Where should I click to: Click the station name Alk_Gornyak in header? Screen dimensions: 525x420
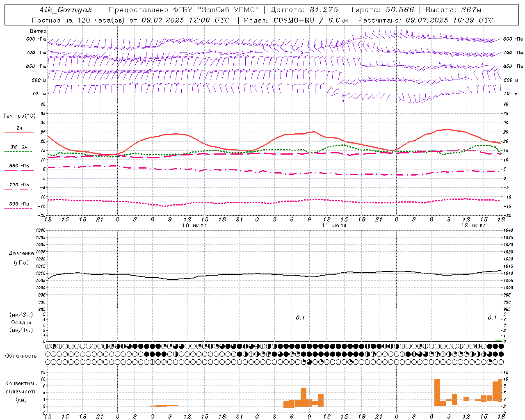click(66, 10)
